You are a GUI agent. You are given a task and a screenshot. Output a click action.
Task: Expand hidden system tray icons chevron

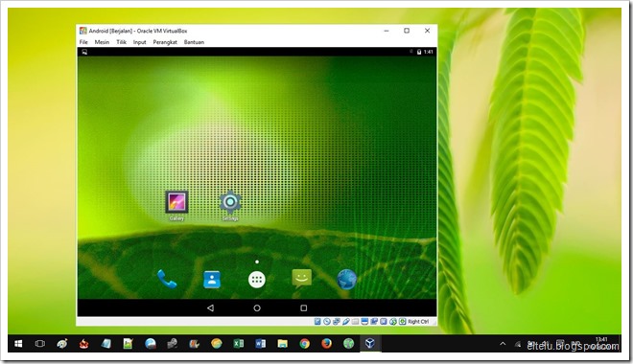503,344
